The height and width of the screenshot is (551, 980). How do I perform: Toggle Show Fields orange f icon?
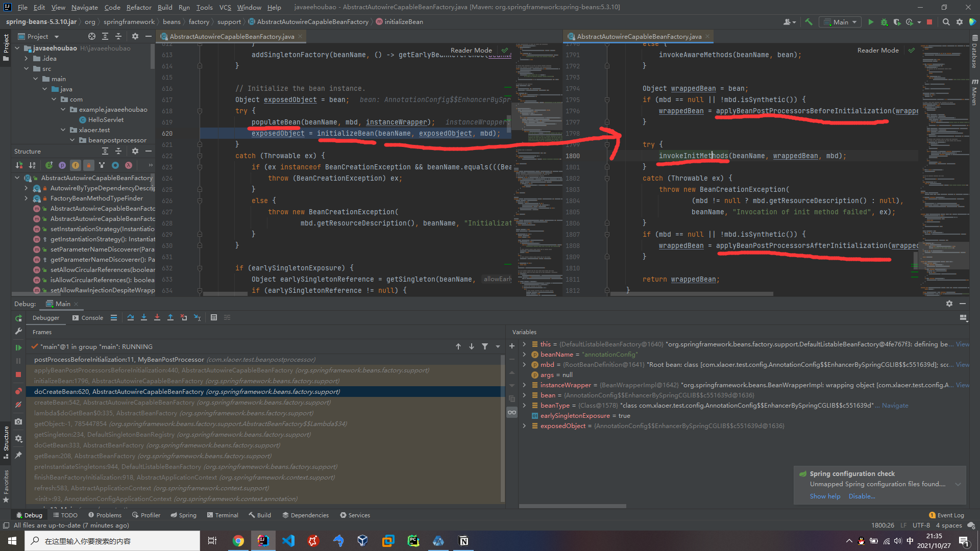click(76, 165)
